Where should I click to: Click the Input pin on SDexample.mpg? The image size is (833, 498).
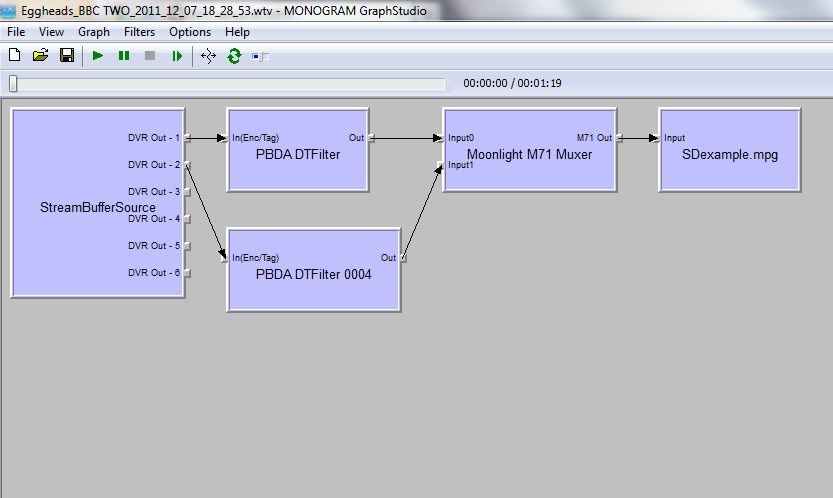click(656, 138)
